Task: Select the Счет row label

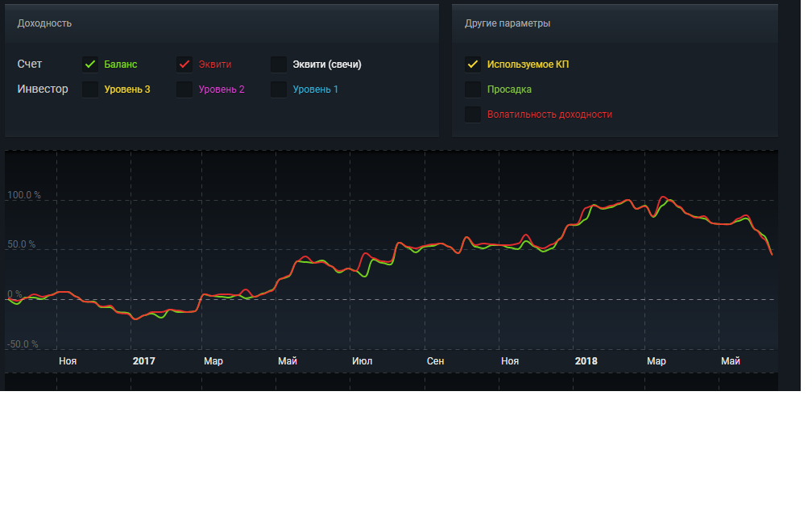Action: [x=30, y=65]
